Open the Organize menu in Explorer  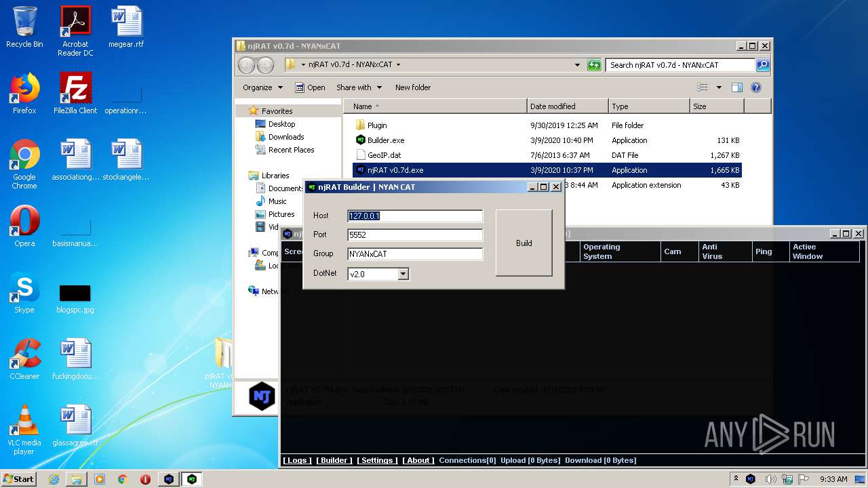pyautogui.click(x=262, y=87)
